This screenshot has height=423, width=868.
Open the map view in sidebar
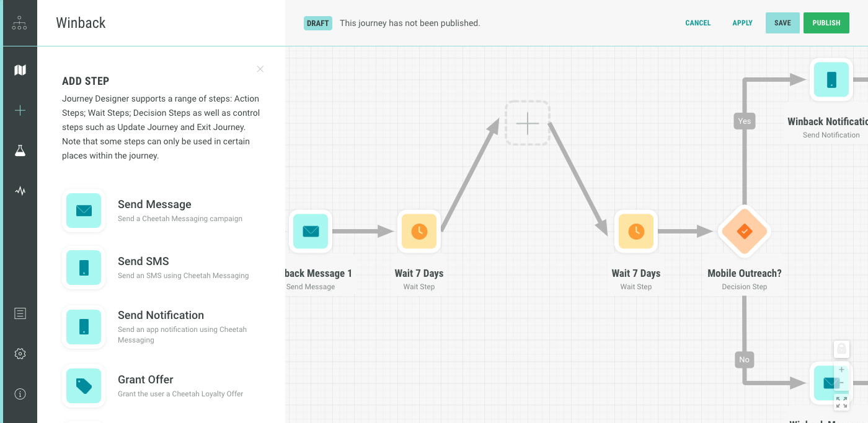[x=20, y=70]
